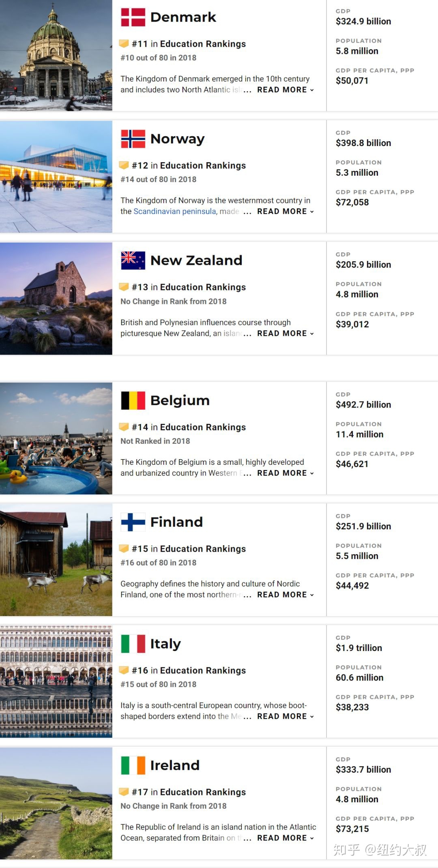This screenshot has width=438, height=868.
Task: Click the Denmark flag icon
Action: [133, 17]
